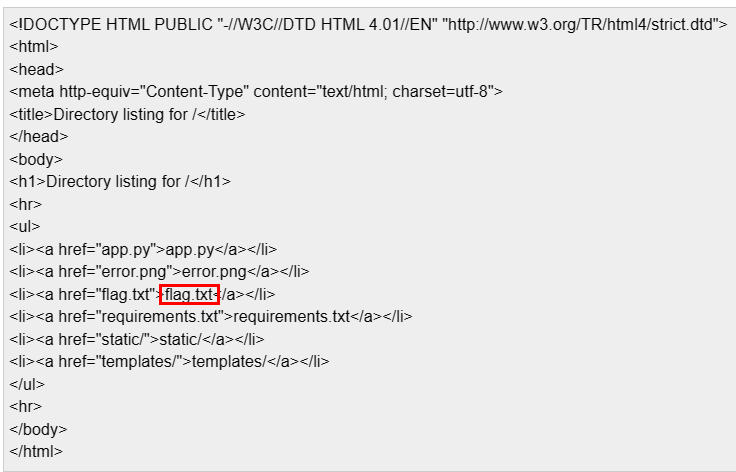This screenshot has height=472, width=736.
Task: Click the static/ list item line
Action: tap(137, 340)
